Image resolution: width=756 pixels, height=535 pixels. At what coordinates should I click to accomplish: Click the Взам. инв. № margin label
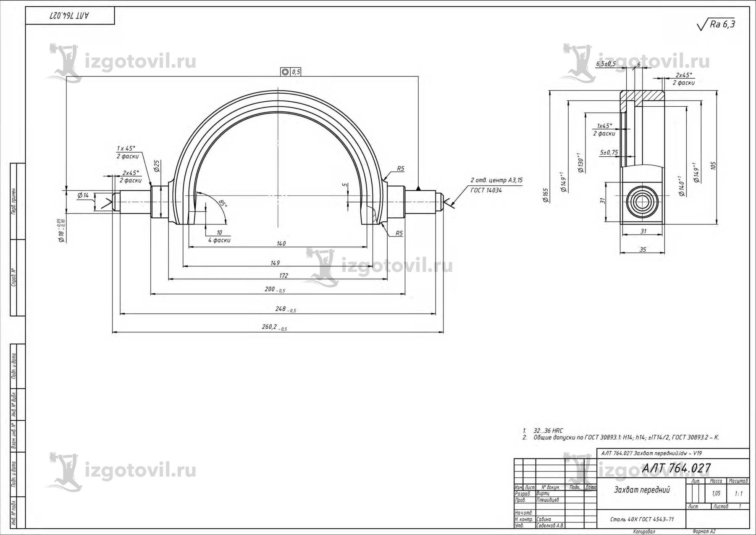coord(14,436)
